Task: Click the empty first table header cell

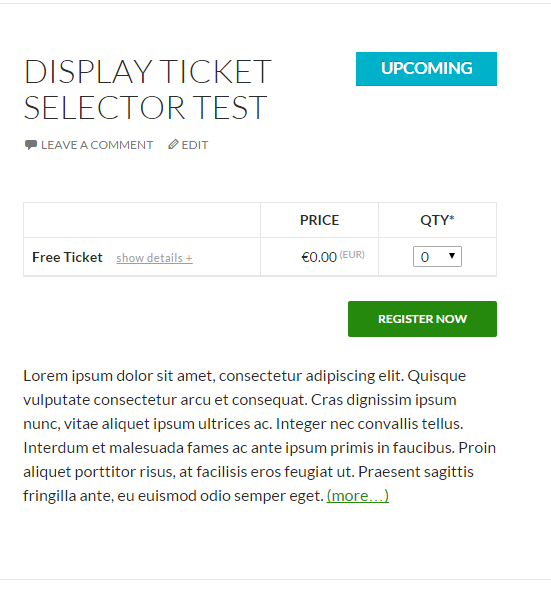Action: click(142, 220)
